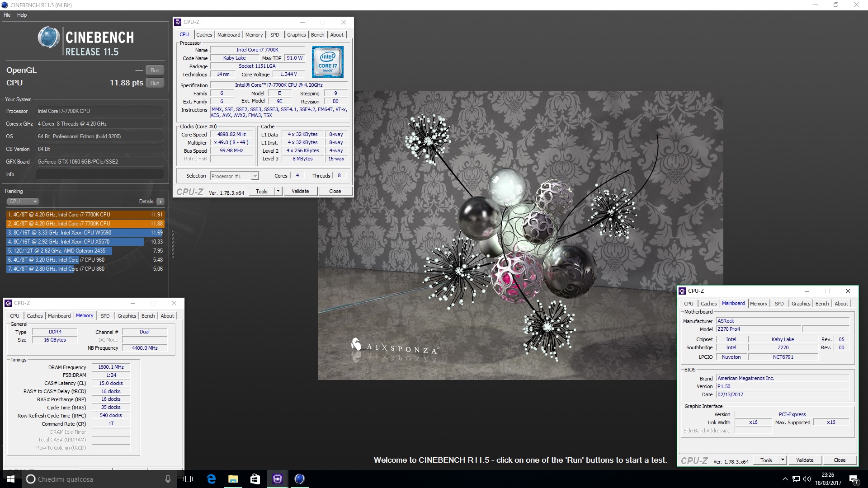Open Task View from the taskbar
868x488 pixels.
189,479
